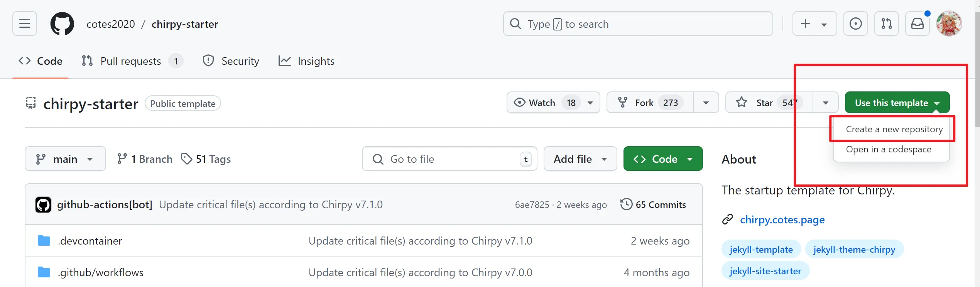
Task: Open the notifications inbox icon
Action: [x=917, y=24]
